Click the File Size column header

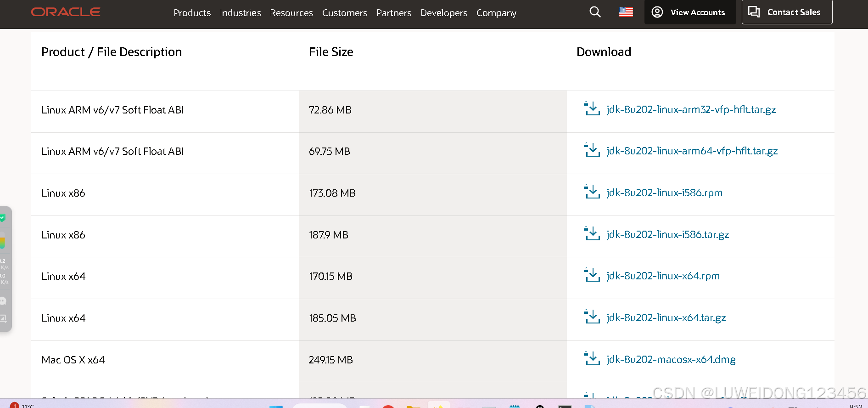coord(331,52)
